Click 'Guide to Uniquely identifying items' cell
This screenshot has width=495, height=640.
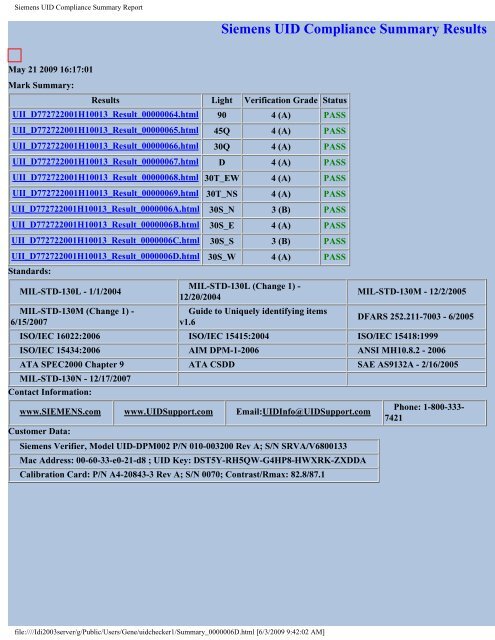click(262, 316)
